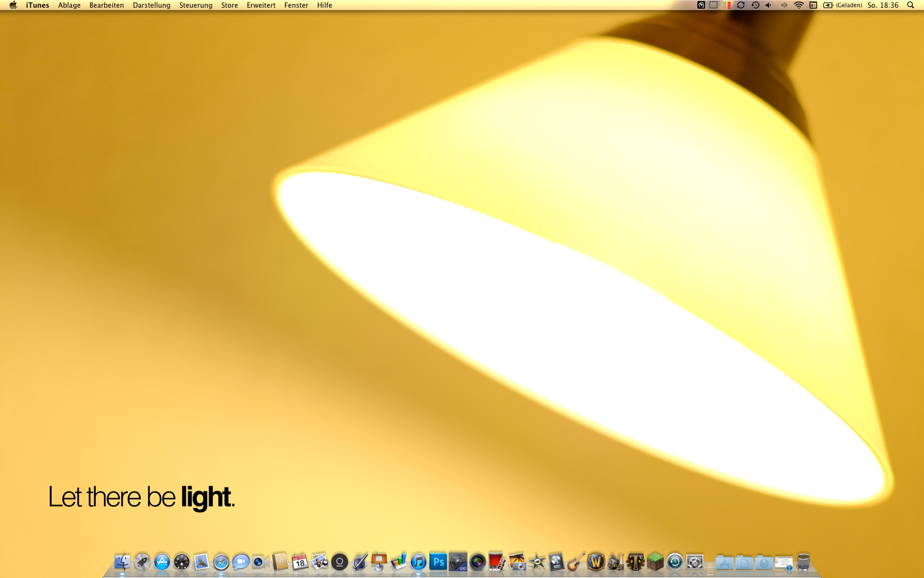This screenshot has width=924, height=578.
Task: Launch Photo Booth red curtain icon
Action: point(497,562)
